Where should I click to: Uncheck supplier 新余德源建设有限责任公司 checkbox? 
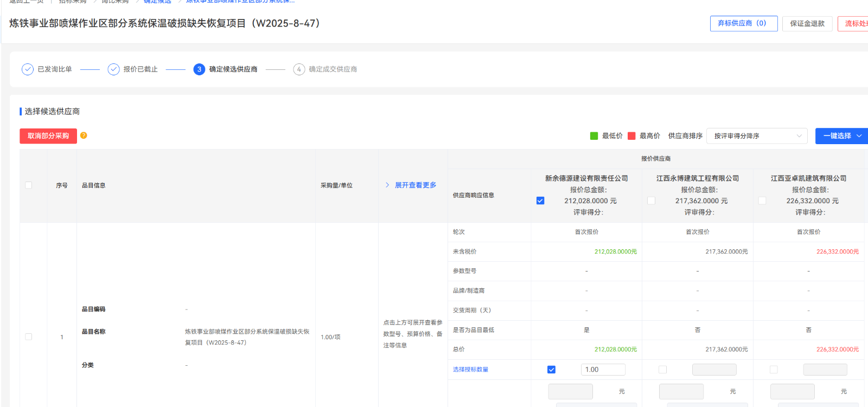point(540,201)
